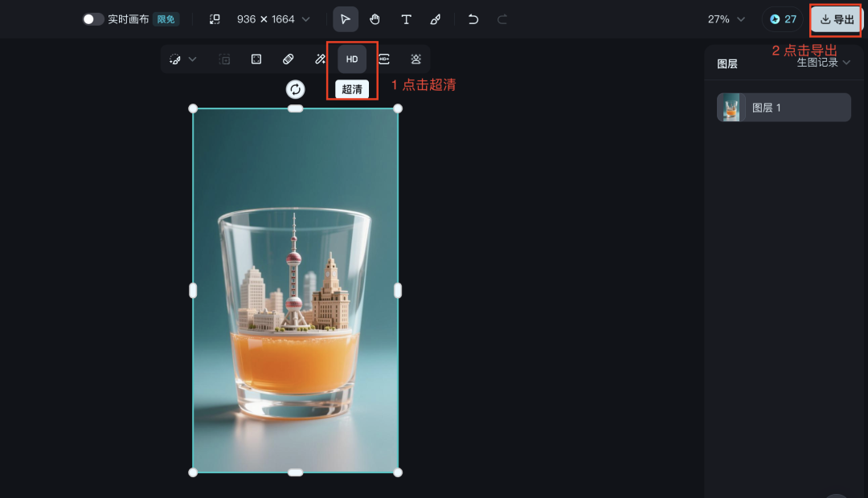
Task: Choose the Text tool
Action: click(x=406, y=19)
